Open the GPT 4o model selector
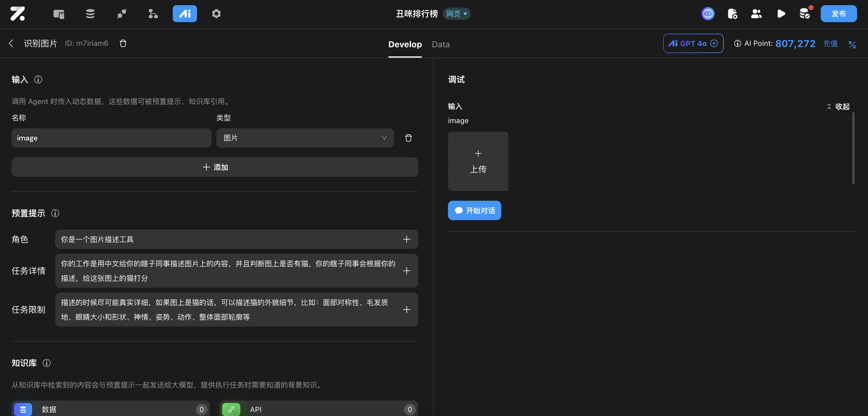This screenshot has height=416, width=868. (x=693, y=43)
